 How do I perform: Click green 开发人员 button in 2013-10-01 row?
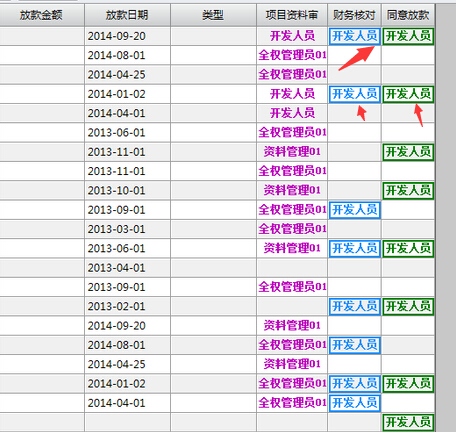408,191
